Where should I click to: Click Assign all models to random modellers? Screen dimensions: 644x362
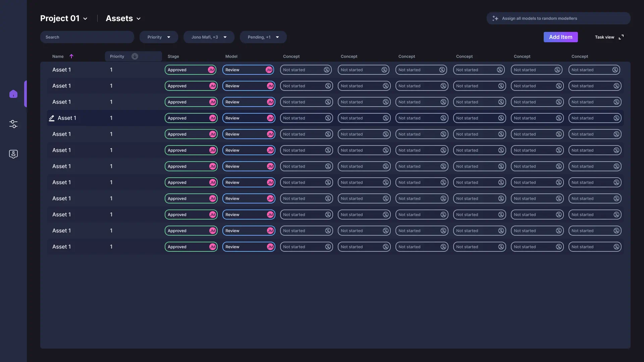tap(539, 18)
